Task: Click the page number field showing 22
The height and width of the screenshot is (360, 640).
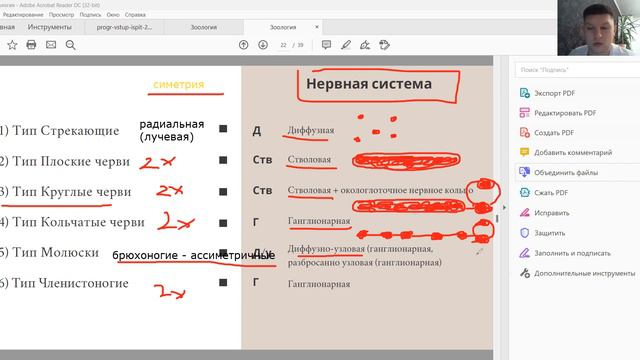Action: coord(283,45)
